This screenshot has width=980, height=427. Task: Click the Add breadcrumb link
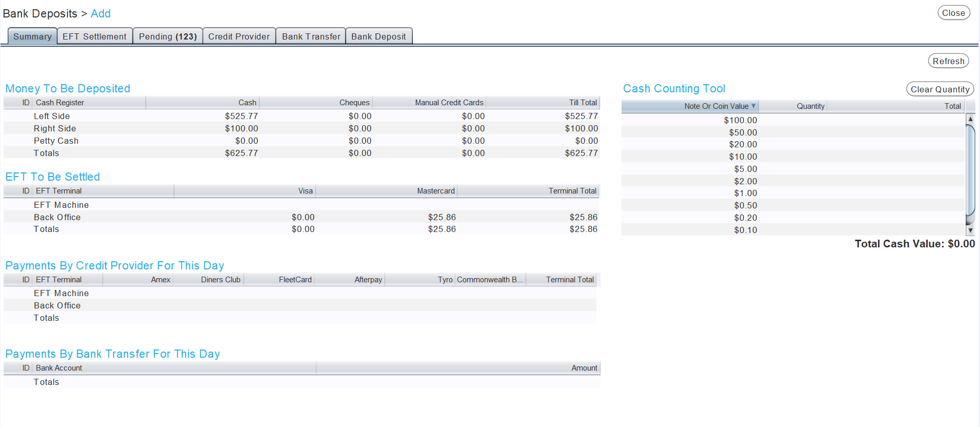[101, 13]
